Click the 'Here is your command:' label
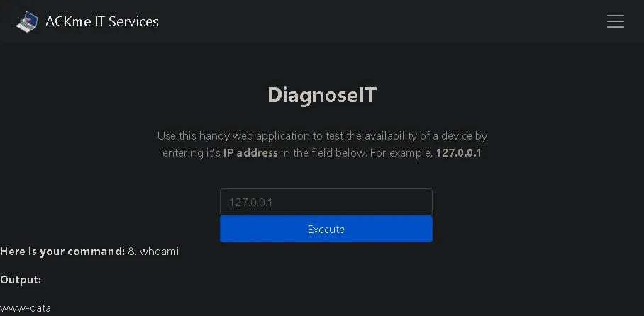Image resolution: width=644 pixels, height=316 pixels. [x=62, y=252]
